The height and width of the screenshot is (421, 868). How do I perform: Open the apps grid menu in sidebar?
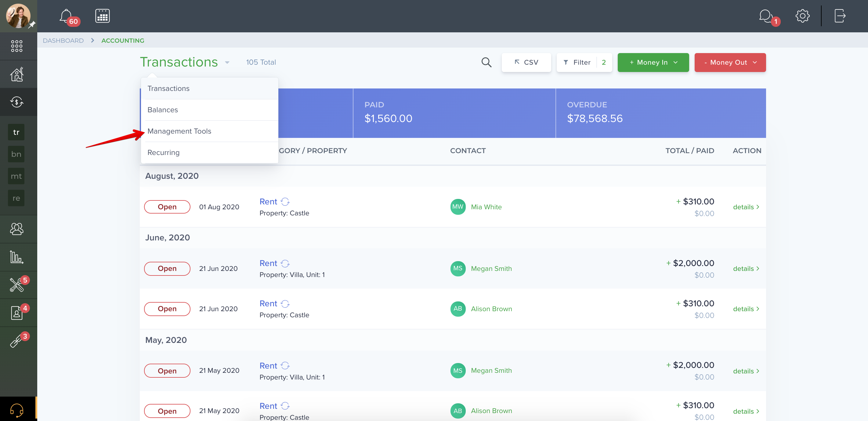coord(16,46)
